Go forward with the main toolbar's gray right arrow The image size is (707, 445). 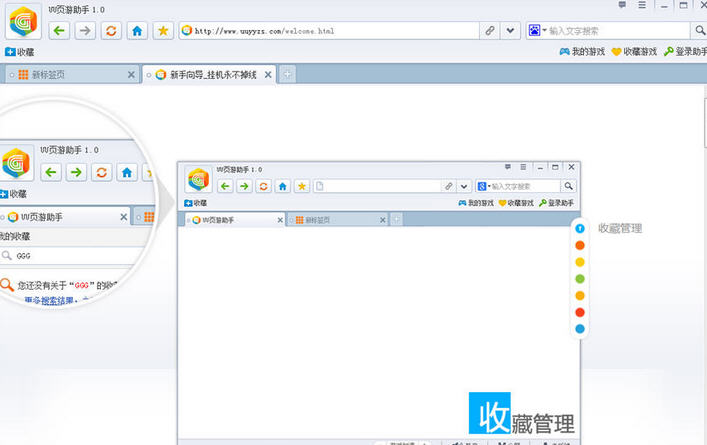[x=85, y=31]
